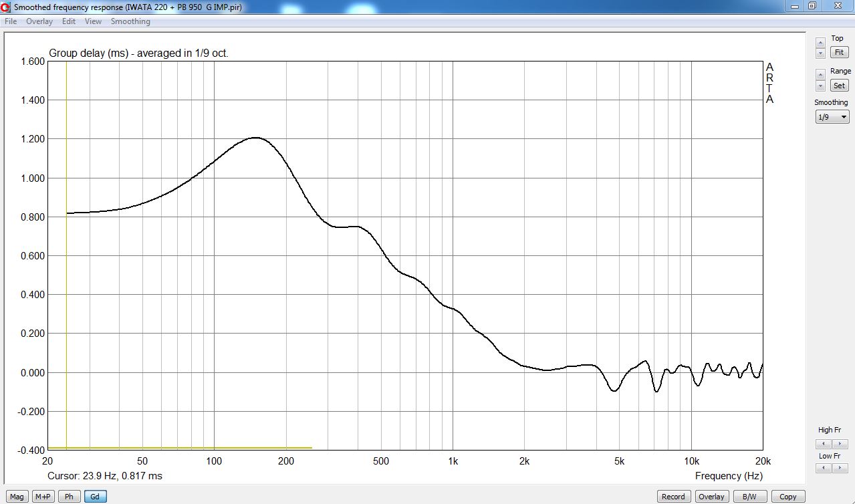855x504 pixels.
Task: Switch to Ph phase view
Action: [69, 497]
